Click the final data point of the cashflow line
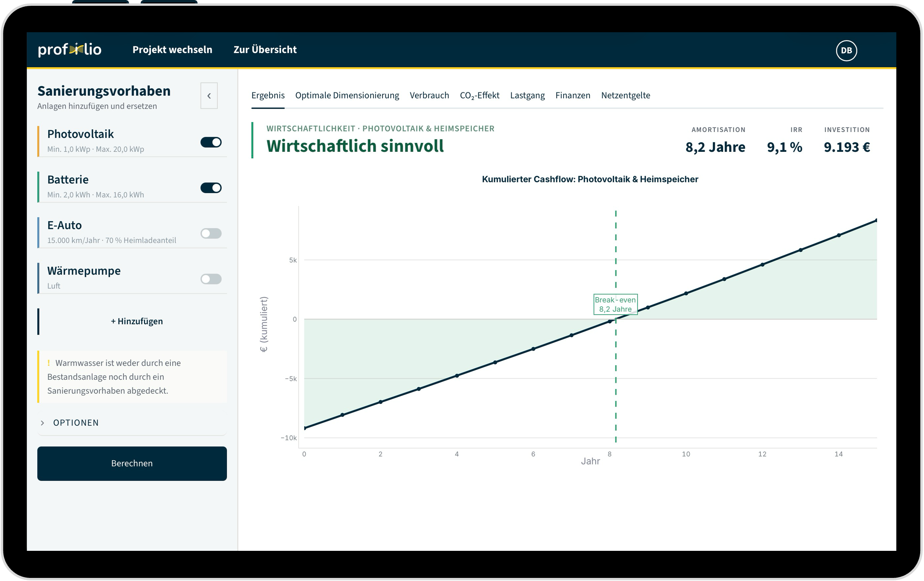Image resolution: width=924 pixels, height=581 pixels. (876, 221)
